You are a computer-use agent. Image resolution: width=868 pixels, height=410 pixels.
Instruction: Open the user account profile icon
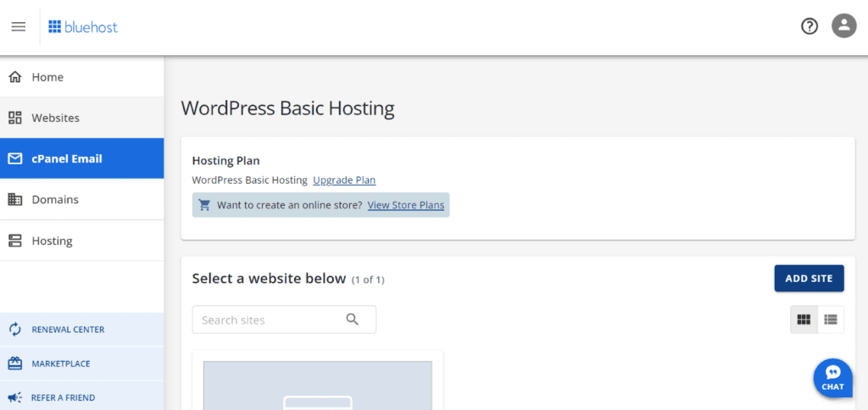point(843,25)
